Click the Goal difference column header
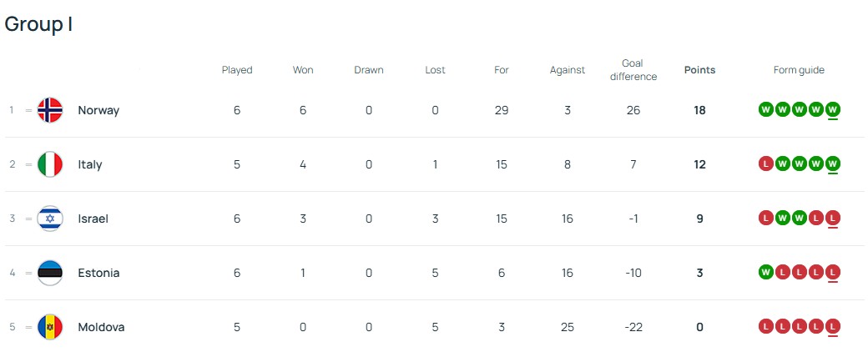 633,70
